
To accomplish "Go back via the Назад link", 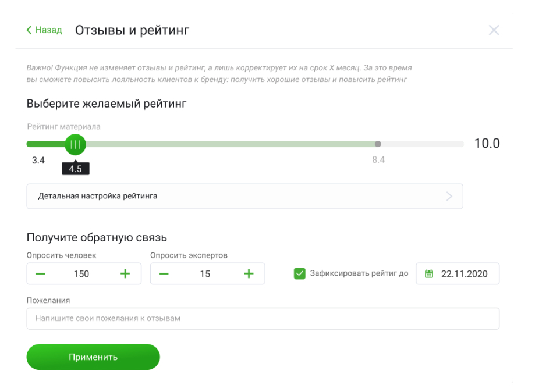I will pyautogui.click(x=48, y=30).
